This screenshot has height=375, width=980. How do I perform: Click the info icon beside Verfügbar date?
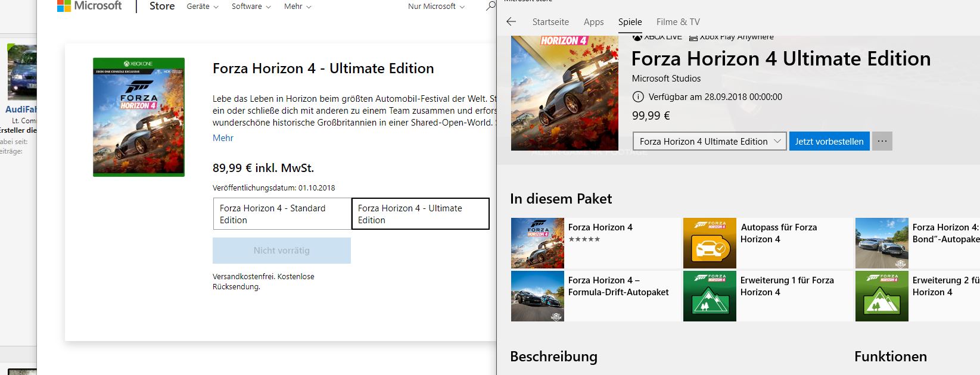(x=637, y=96)
